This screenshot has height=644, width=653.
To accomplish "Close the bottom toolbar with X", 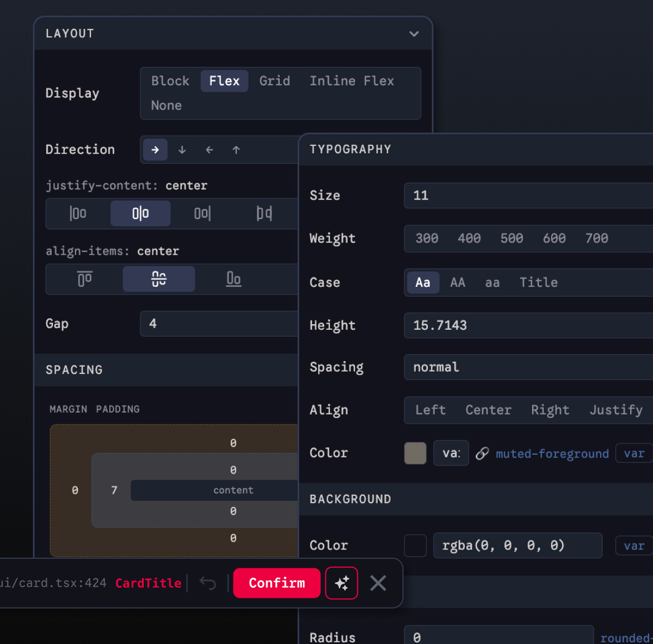I will click(x=378, y=583).
